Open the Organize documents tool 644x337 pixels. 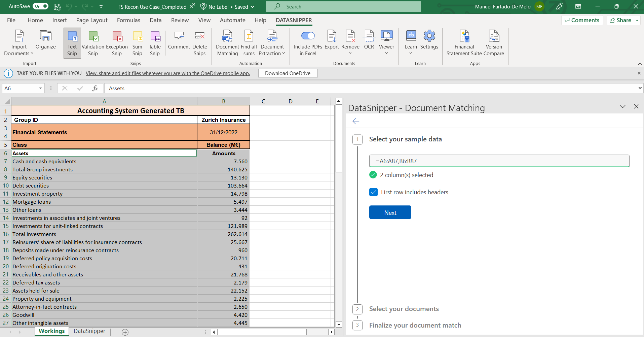pyautogui.click(x=45, y=40)
